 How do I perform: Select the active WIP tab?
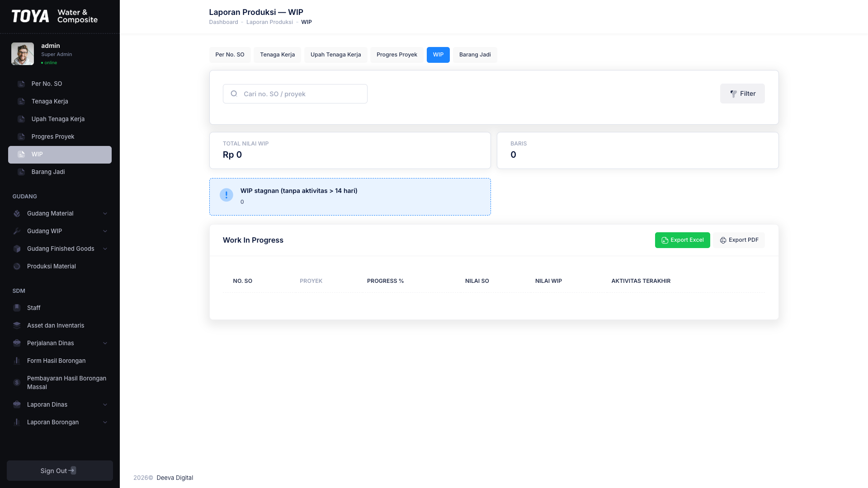point(438,55)
